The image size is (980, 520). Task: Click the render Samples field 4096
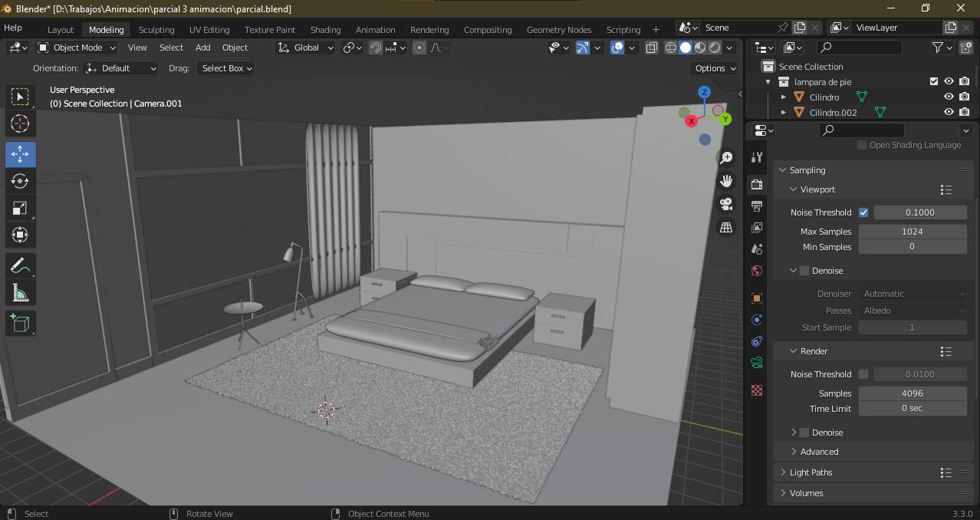click(912, 393)
